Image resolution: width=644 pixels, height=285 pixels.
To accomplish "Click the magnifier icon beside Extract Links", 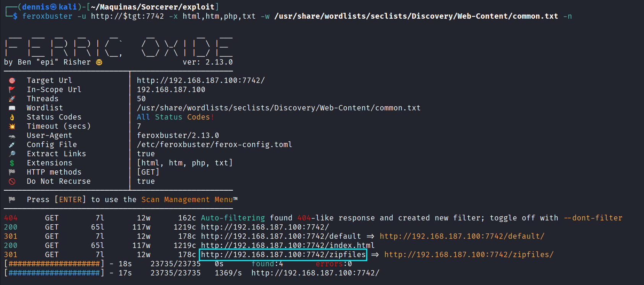I will coord(12,154).
